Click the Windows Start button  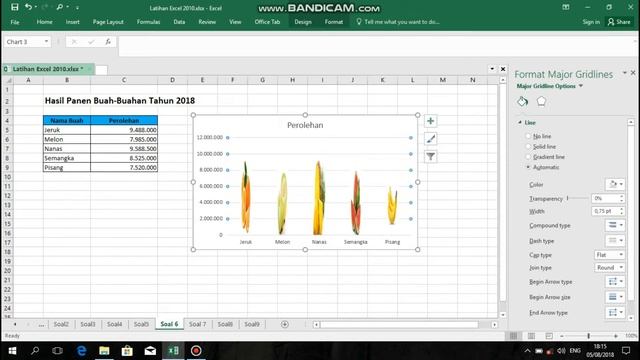(12, 351)
